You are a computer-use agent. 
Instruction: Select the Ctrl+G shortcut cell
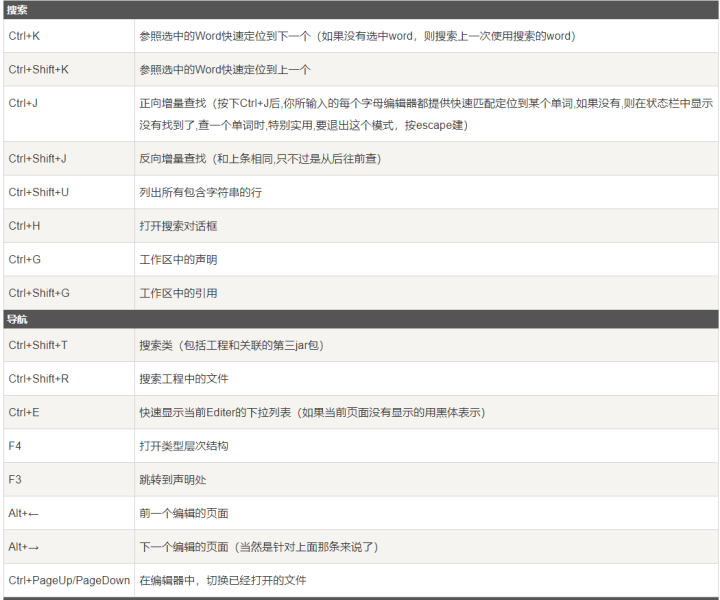[x=69, y=259]
